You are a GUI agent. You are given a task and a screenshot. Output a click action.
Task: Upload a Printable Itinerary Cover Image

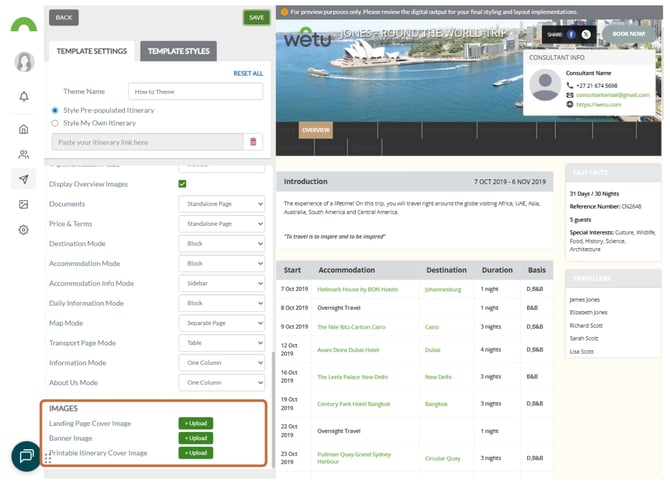tap(196, 453)
